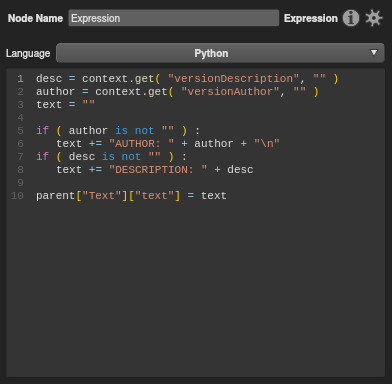
Task: Click the "DESCRIPTION: " string on line 8
Action: click(x=158, y=170)
